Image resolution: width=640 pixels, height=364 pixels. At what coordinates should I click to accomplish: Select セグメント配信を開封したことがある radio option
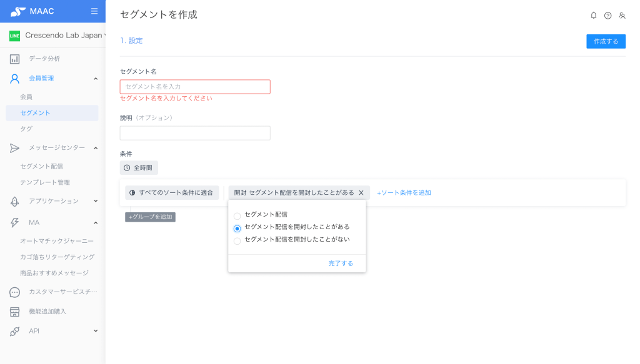tap(237, 229)
